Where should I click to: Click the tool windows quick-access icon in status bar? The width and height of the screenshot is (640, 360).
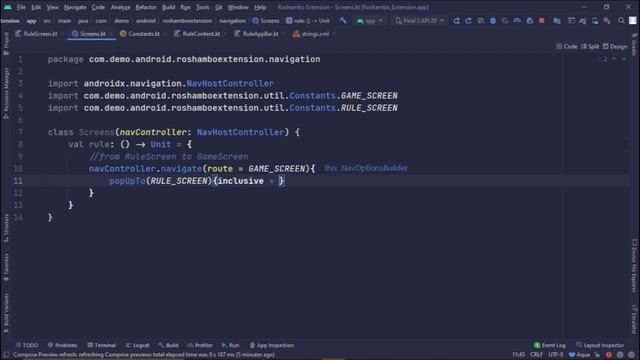click(x=5, y=355)
